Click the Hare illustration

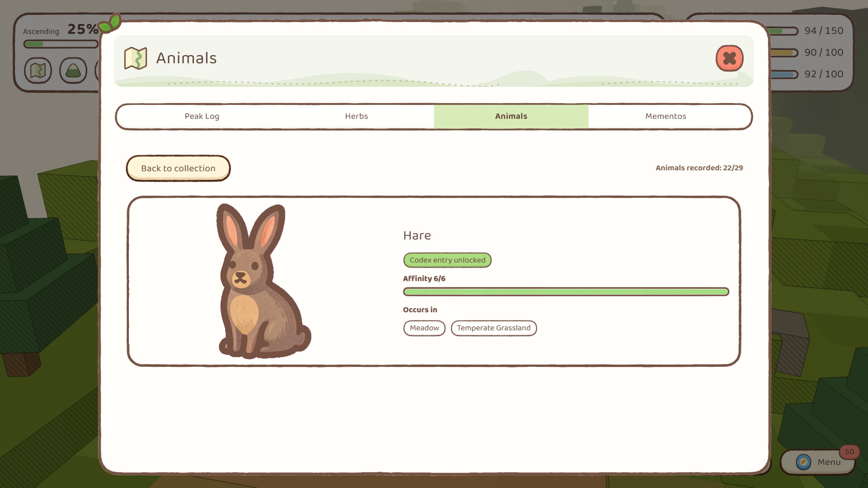pos(264,281)
